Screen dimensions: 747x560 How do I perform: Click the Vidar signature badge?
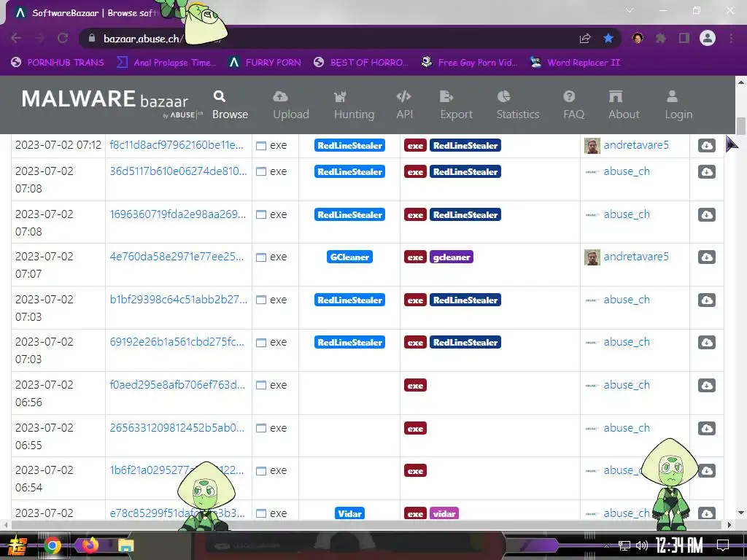349,513
